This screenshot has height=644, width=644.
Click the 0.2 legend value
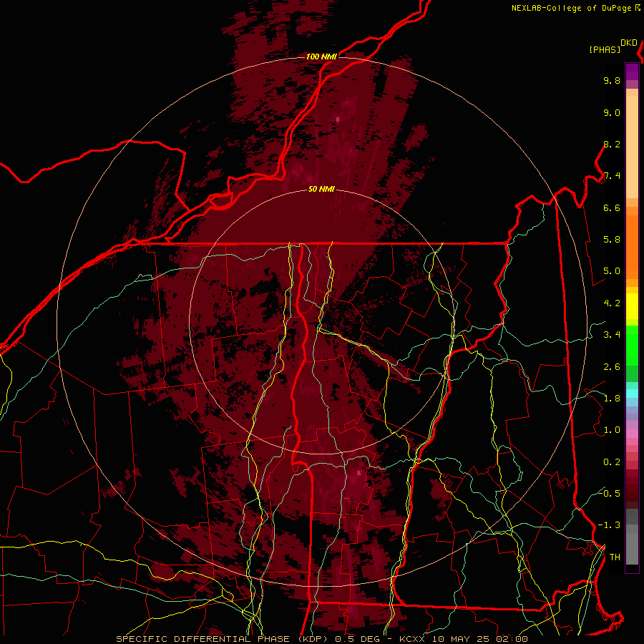pyautogui.click(x=612, y=462)
